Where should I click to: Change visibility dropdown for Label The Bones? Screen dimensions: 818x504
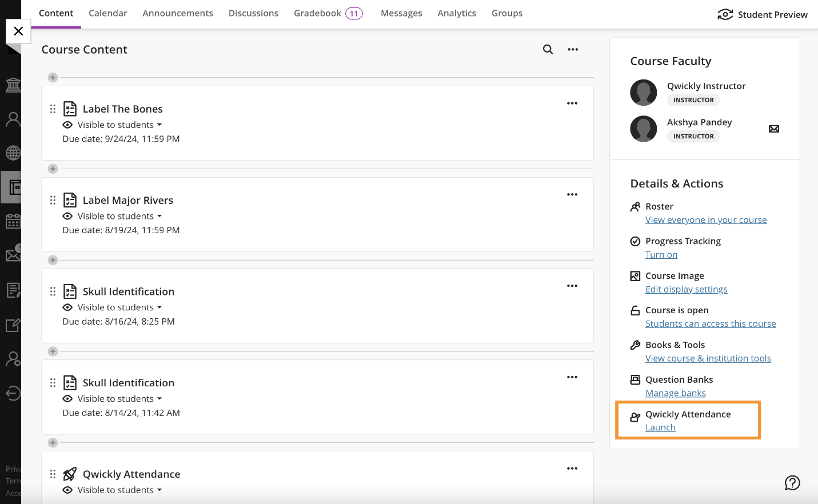point(119,125)
